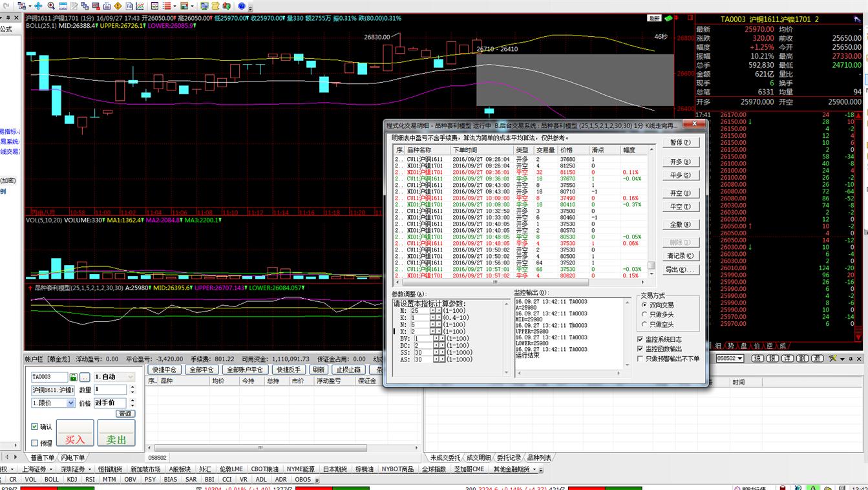Click the green layout panel toolbar icon
The height and width of the screenshot is (490, 868).
pos(184,6)
